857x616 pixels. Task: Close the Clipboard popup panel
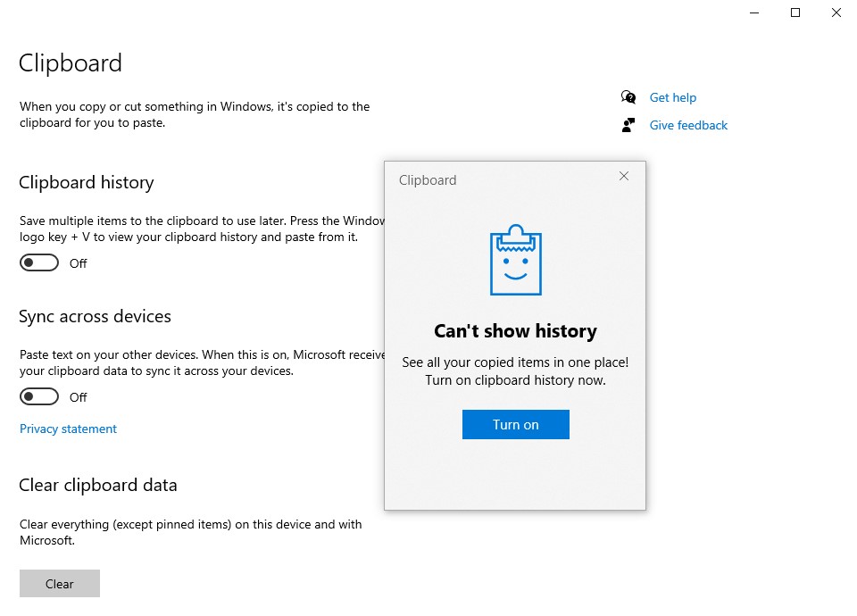pyautogui.click(x=624, y=176)
